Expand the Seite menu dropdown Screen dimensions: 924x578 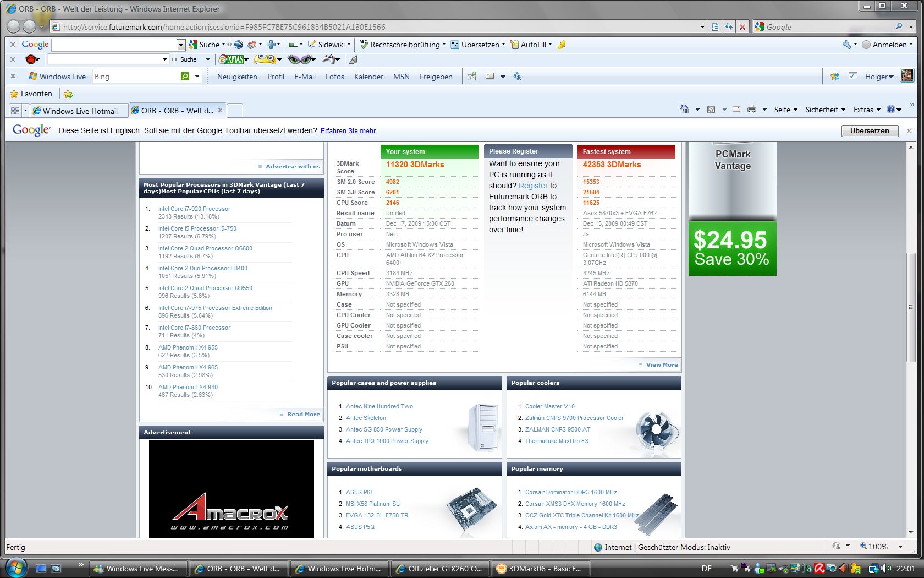[795, 110]
